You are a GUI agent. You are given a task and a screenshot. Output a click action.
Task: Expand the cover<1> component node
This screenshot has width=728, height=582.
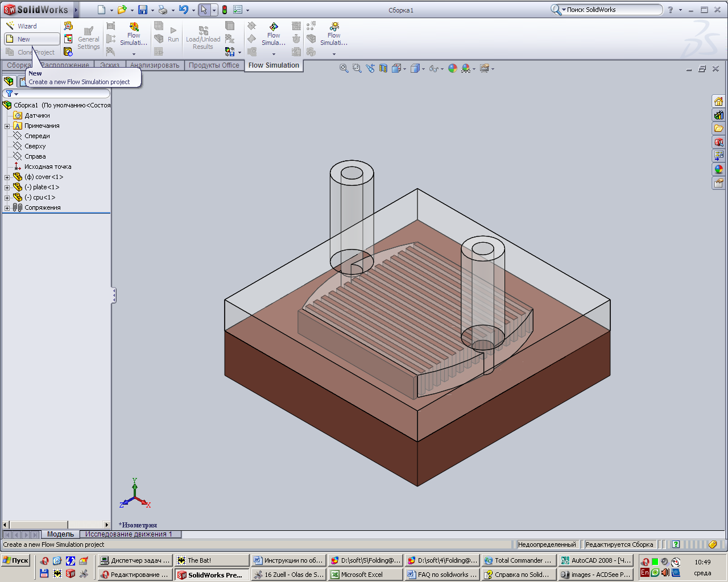click(x=7, y=177)
